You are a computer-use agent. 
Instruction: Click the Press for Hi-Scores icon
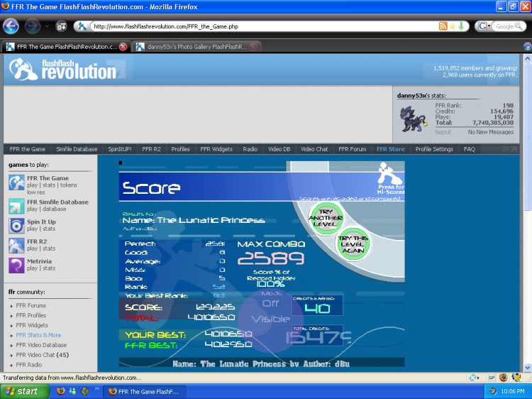click(391, 179)
